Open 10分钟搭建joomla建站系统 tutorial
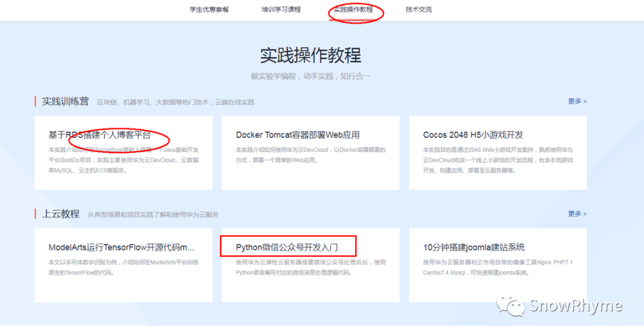644x336 pixels. tap(473, 247)
